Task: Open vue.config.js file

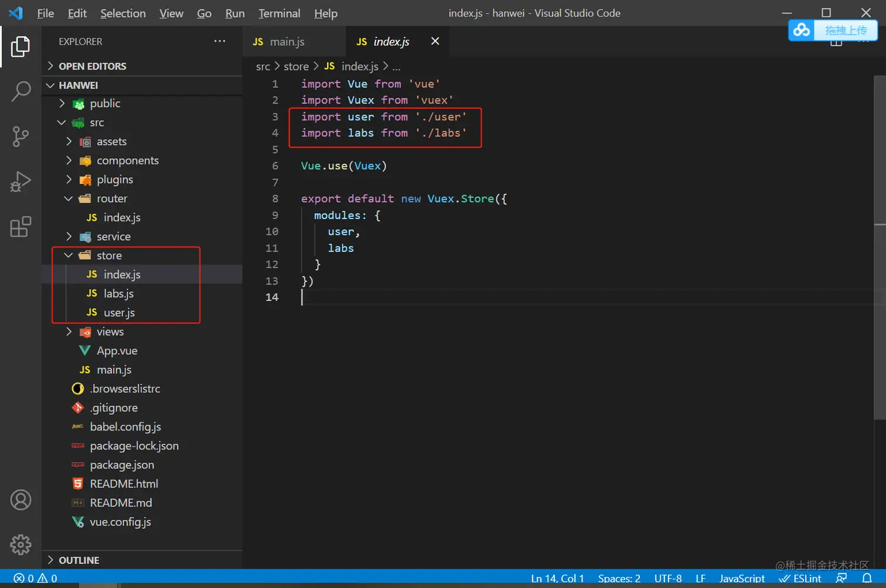Action: click(142, 522)
